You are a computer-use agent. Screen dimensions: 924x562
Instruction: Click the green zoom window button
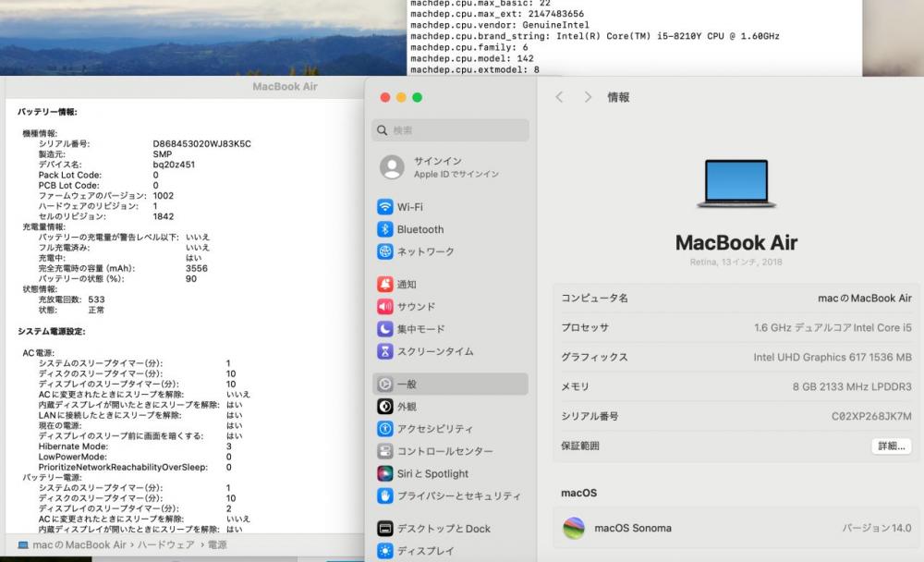[418, 97]
